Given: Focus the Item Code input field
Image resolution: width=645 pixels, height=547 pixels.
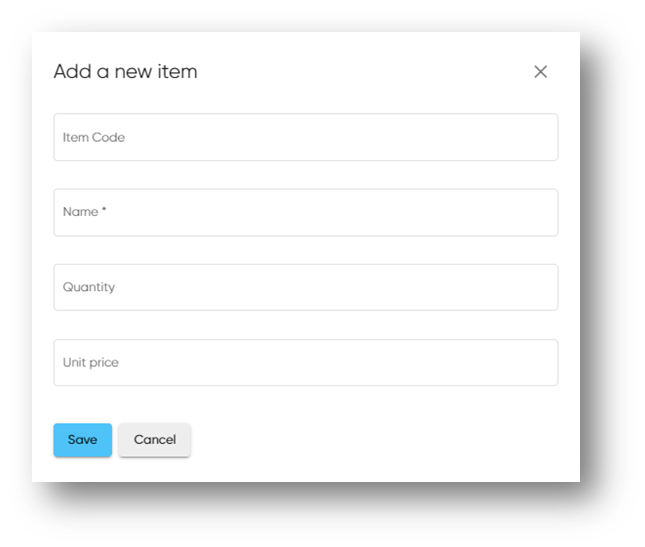Looking at the screenshot, I should 306,137.
